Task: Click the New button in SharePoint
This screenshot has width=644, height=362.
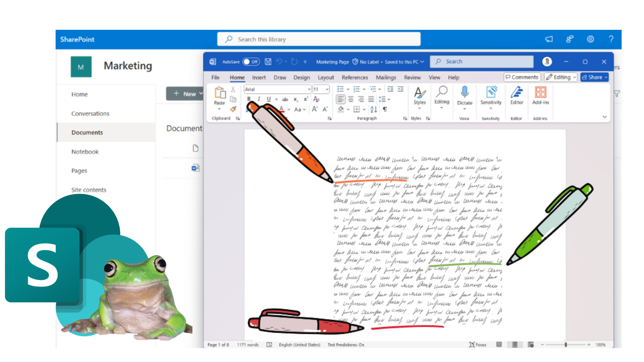Action: pos(185,94)
